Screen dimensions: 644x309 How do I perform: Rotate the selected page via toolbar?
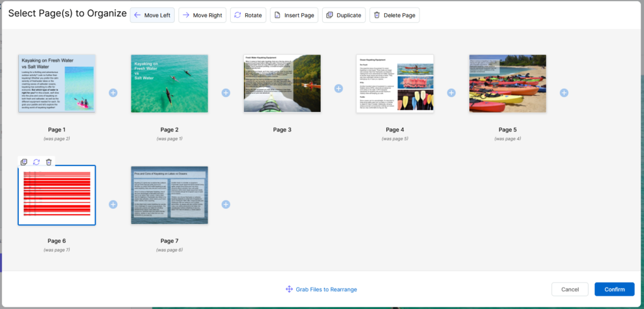(248, 15)
